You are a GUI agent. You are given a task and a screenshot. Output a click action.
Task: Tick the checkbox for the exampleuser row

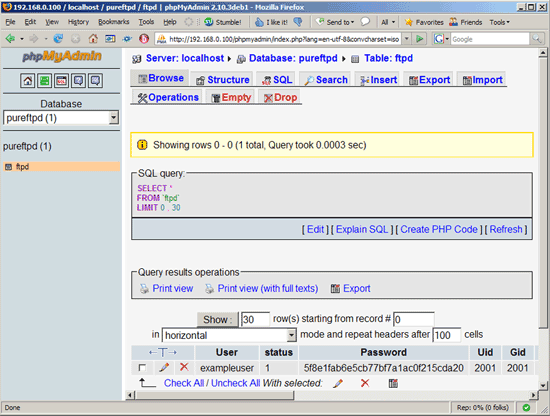tap(142, 368)
